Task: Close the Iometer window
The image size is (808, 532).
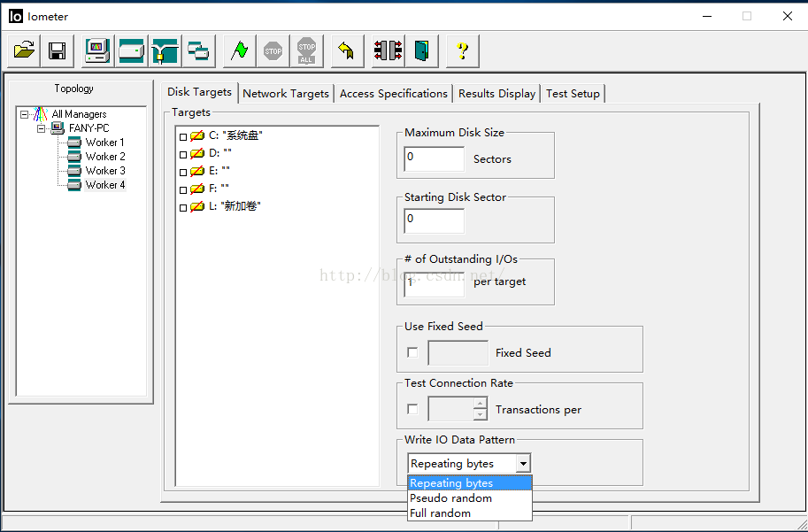Action: [788, 16]
